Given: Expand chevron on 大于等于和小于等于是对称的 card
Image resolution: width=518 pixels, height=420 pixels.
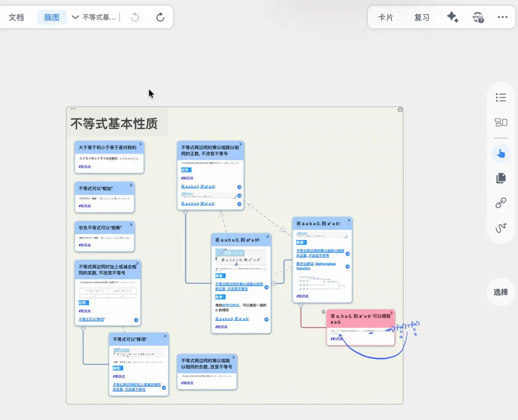Looking at the screenshot, I should coord(141,144).
